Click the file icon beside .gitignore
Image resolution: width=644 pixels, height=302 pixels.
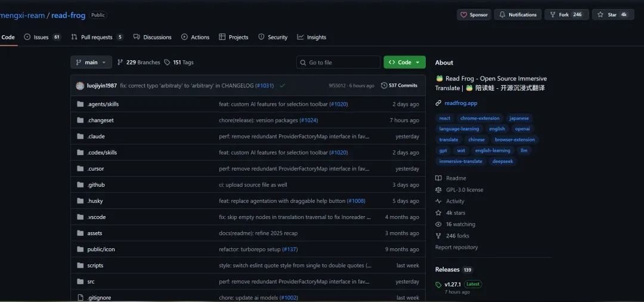pyautogui.click(x=80, y=297)
